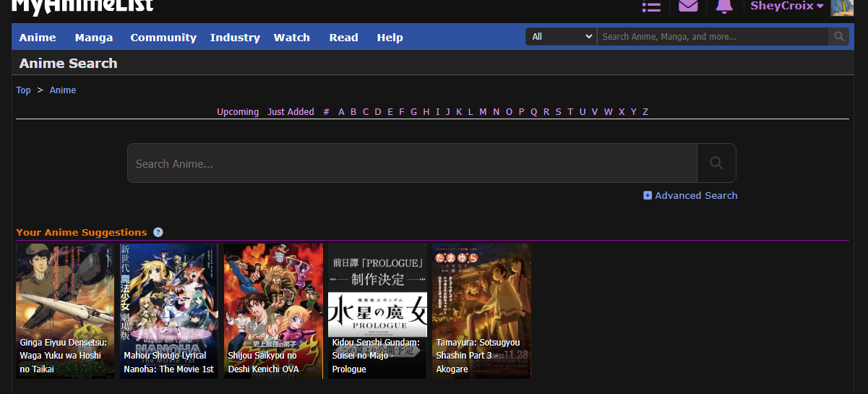Viewport: 868px width, 394px height.
Task: Filter anime by # symbol
Action: (x=327, y=112)
